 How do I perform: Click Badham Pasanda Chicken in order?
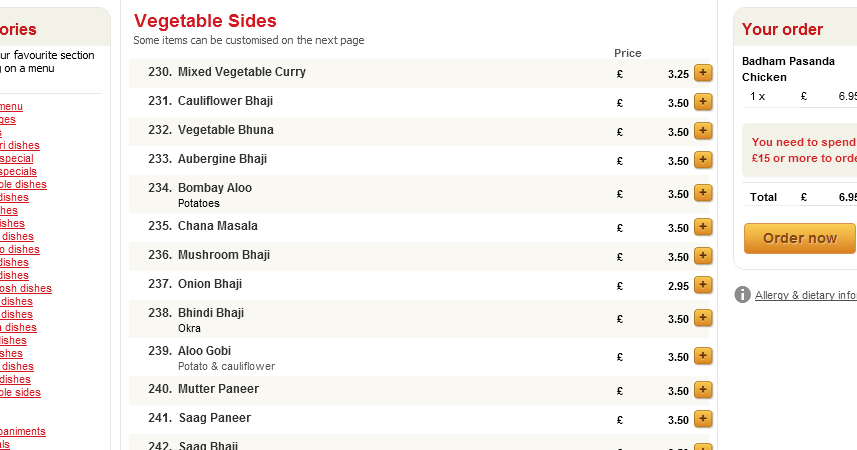pyautogui.click(x=788, y=69)
